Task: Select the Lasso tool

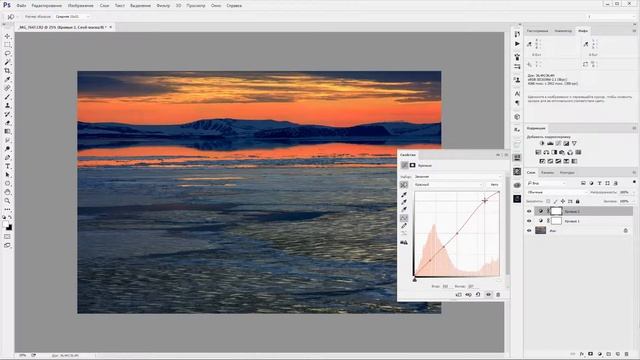Action: tap(7, 53)
